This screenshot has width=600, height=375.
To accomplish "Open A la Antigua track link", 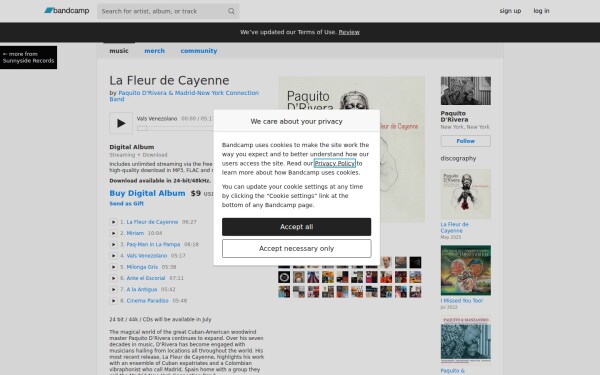I will click(142, 289).
